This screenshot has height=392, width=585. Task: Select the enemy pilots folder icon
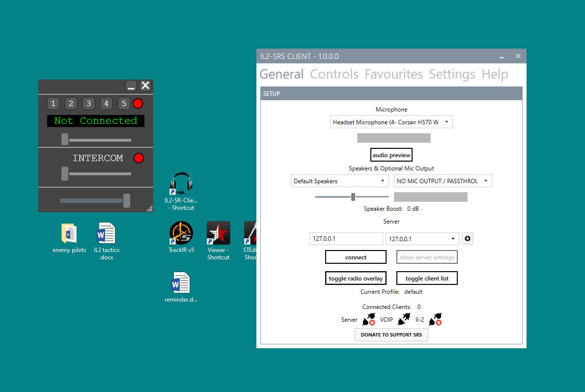[69, 233]
